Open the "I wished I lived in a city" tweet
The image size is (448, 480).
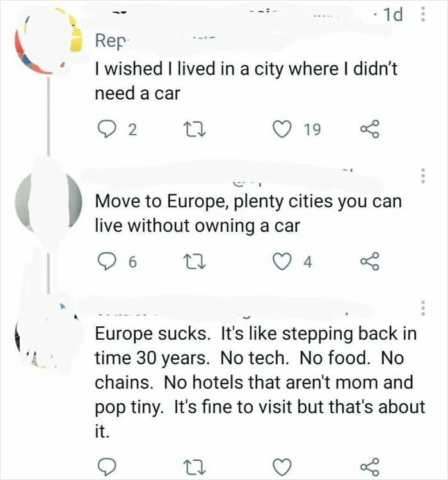[x=246, y=81]
